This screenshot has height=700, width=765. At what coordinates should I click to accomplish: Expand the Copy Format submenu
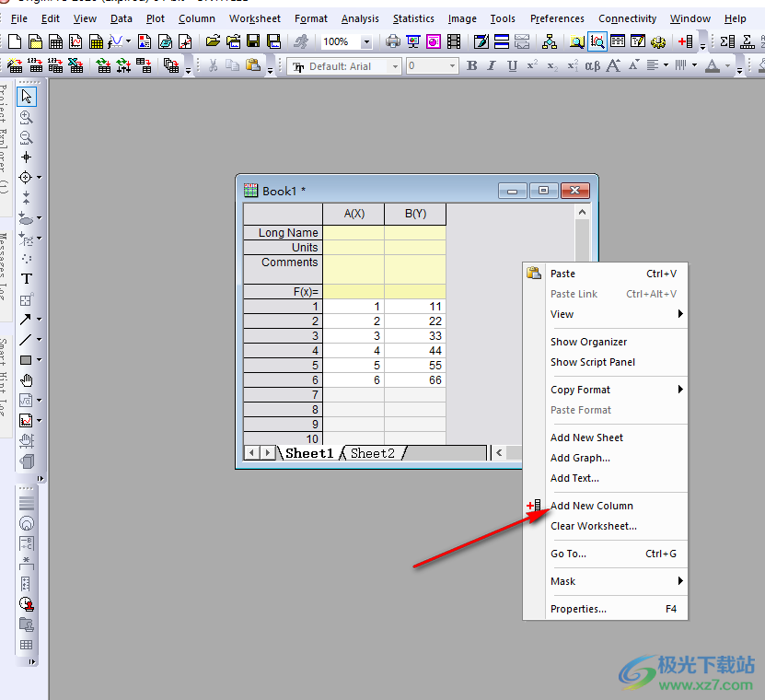point(680,390)
